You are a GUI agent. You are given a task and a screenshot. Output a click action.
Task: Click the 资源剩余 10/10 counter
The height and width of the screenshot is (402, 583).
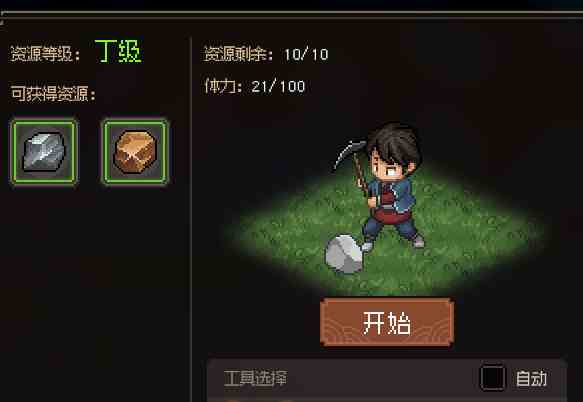[266, 55]
